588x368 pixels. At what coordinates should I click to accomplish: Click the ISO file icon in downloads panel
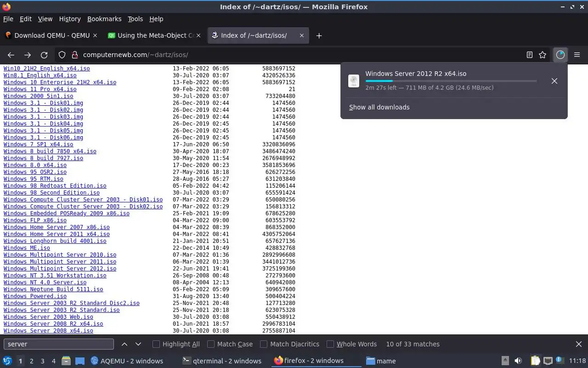point(354,81)
